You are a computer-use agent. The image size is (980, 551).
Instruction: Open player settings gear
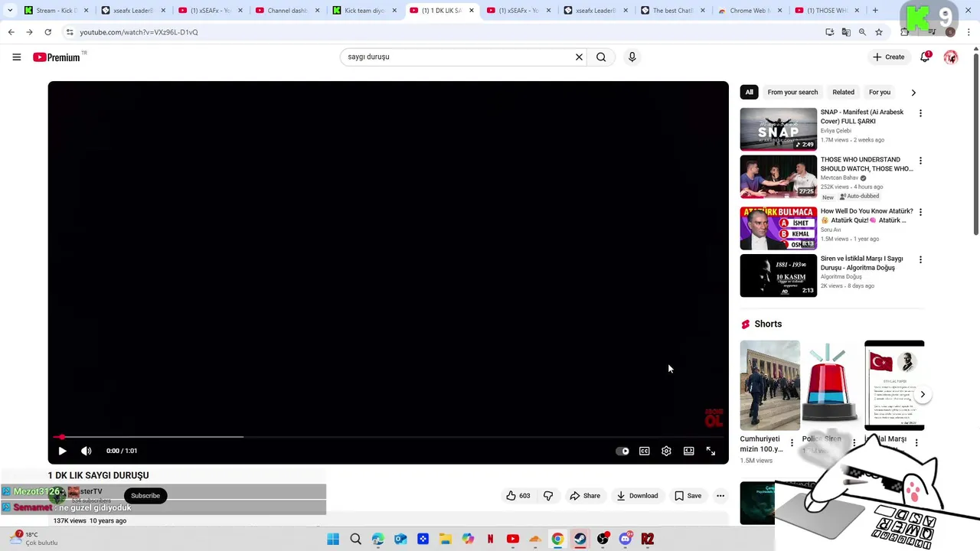(666, 451)
